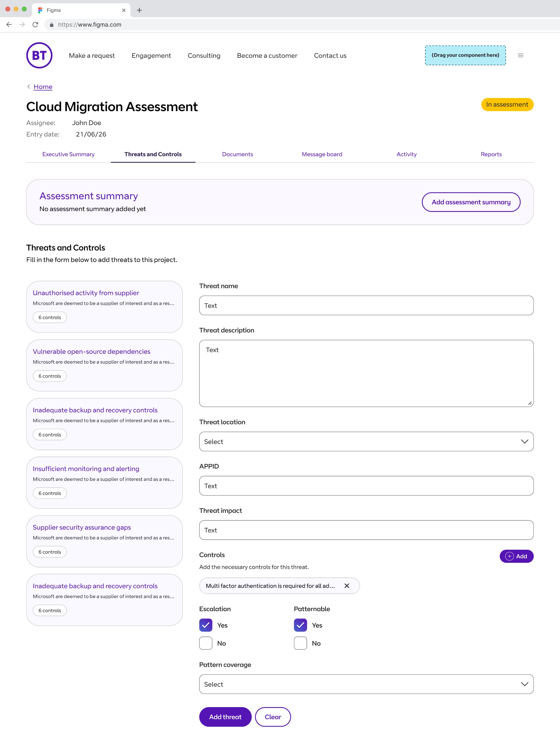The height and width of the screenshot is (753, 560).
Task: Click the Figma favicon in the tab
Action: 40,10
